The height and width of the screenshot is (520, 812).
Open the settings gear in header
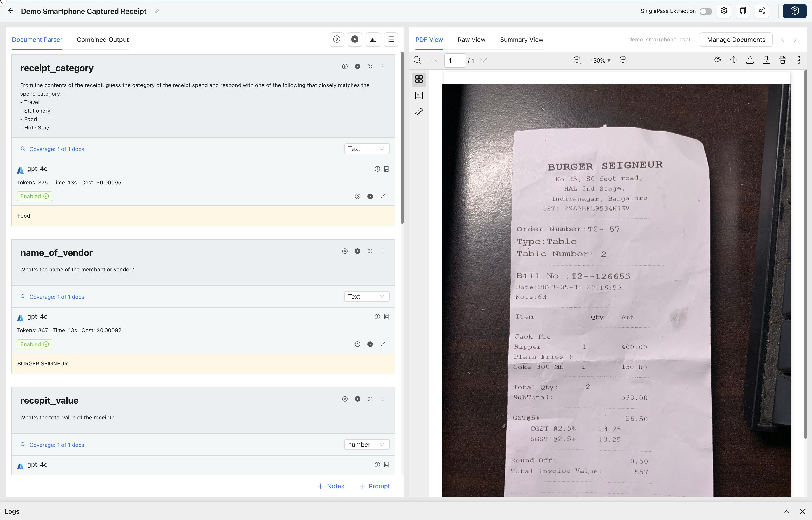click(724, 11)
